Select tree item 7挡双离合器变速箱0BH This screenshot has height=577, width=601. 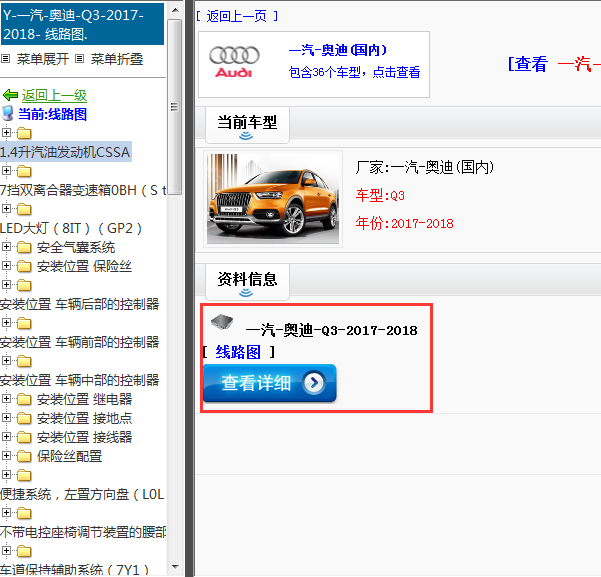pyautogui.click(x=83, y=190)
